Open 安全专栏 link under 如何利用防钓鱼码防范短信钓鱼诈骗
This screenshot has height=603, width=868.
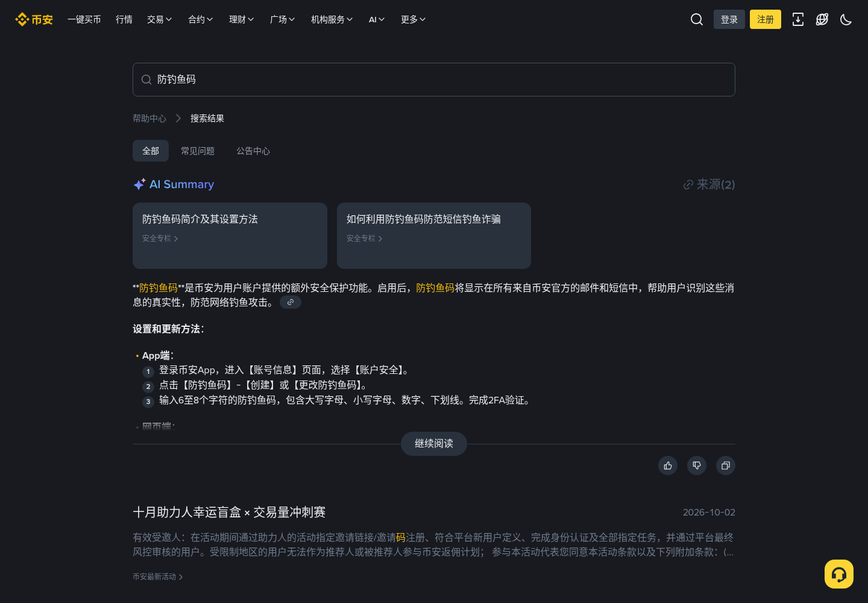[365, 239]
